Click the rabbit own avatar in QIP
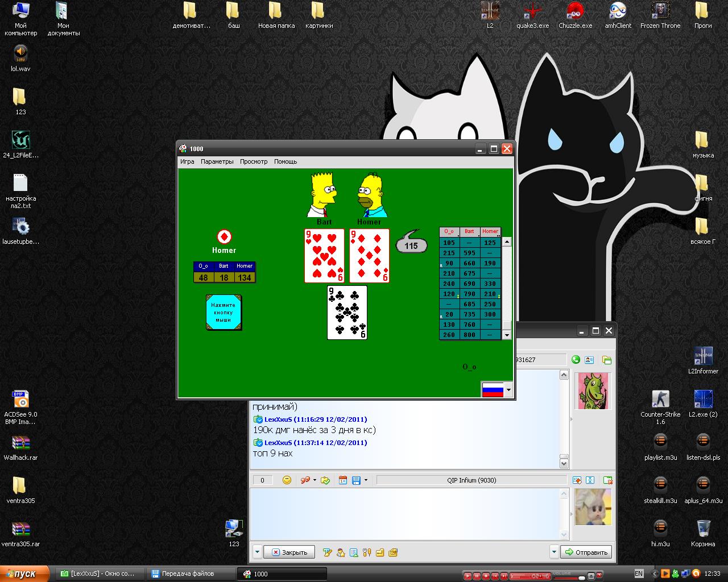 (593, 507)
